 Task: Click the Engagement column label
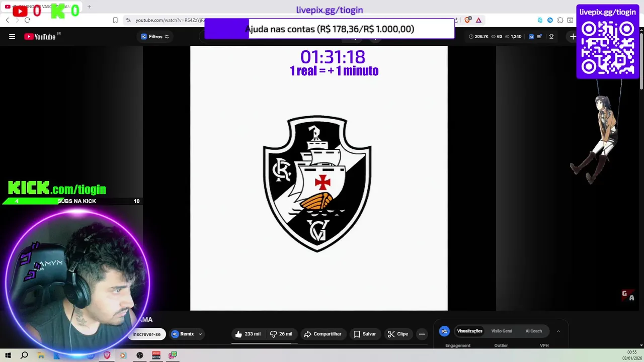click(458, 345)
